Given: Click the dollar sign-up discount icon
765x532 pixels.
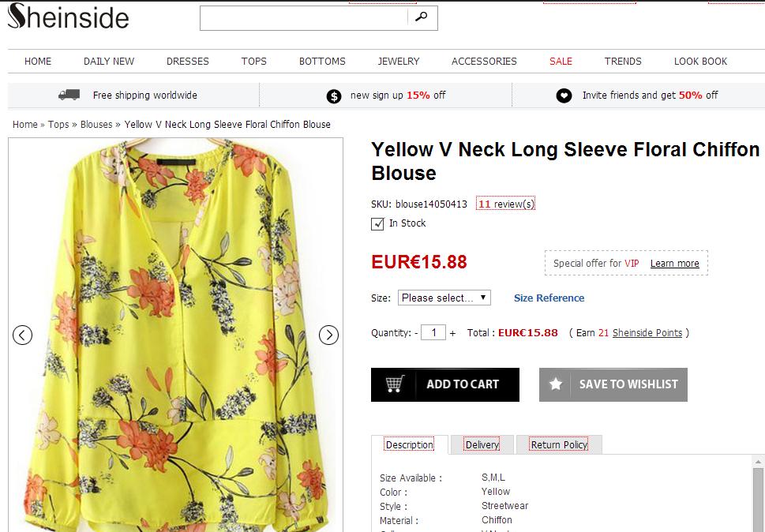Looking at the screenshot, I should (x=334, y=96).
